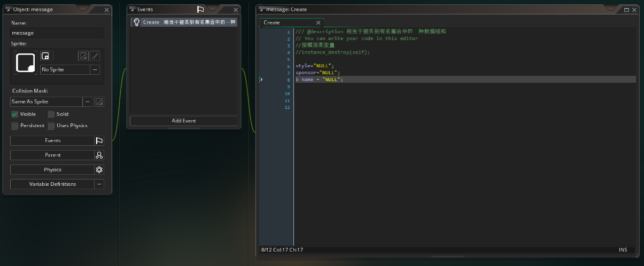Open collision mask selector next to Same As Sprite
This screenshot has height=266, width=644.
pyautogui.click(x=88, y=101)
